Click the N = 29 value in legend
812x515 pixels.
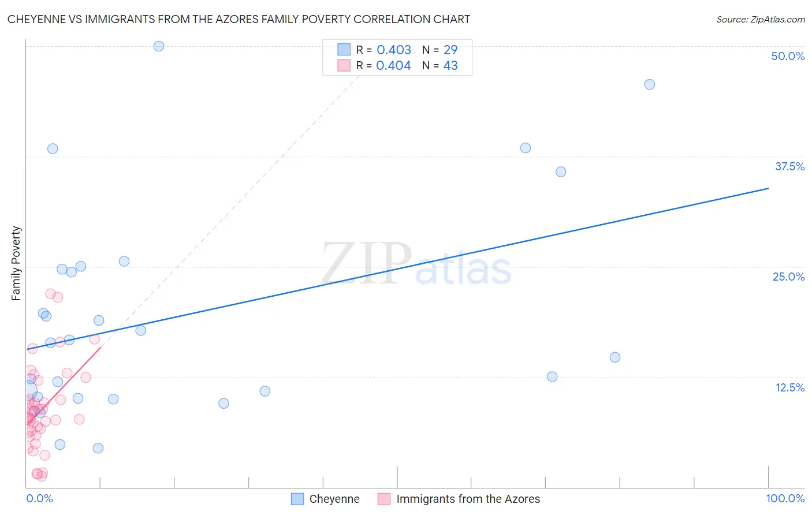point(440,50)
